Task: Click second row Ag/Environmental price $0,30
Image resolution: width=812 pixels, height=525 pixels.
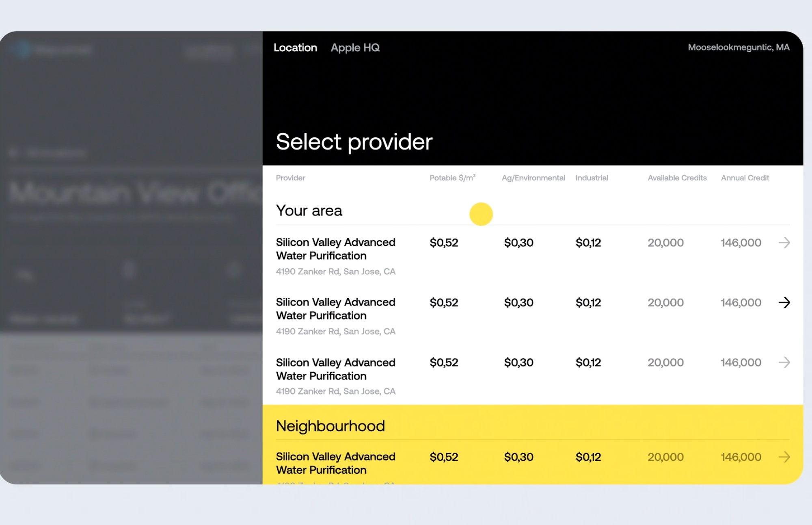Action: [518, 302]
